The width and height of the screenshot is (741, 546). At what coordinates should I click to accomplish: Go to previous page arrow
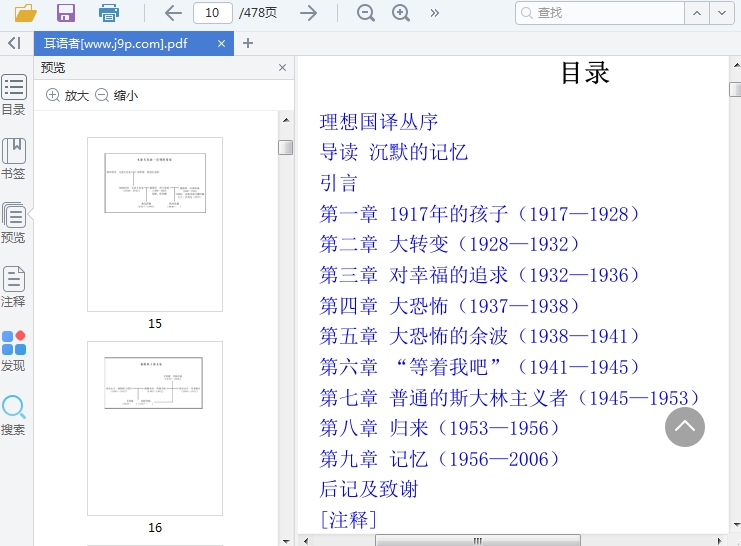click(x=173, y=13)
